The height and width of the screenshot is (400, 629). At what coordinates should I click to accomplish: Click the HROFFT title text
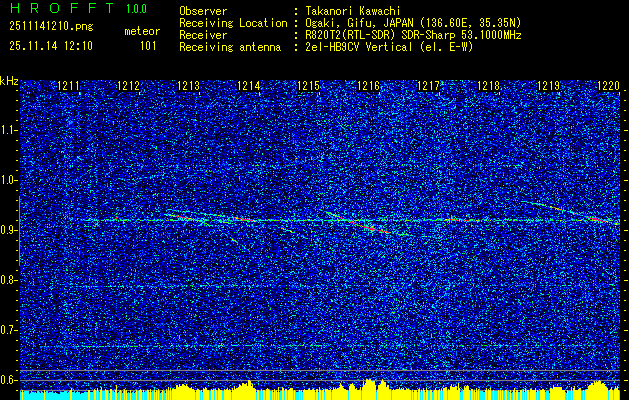[x=62, y=8]
